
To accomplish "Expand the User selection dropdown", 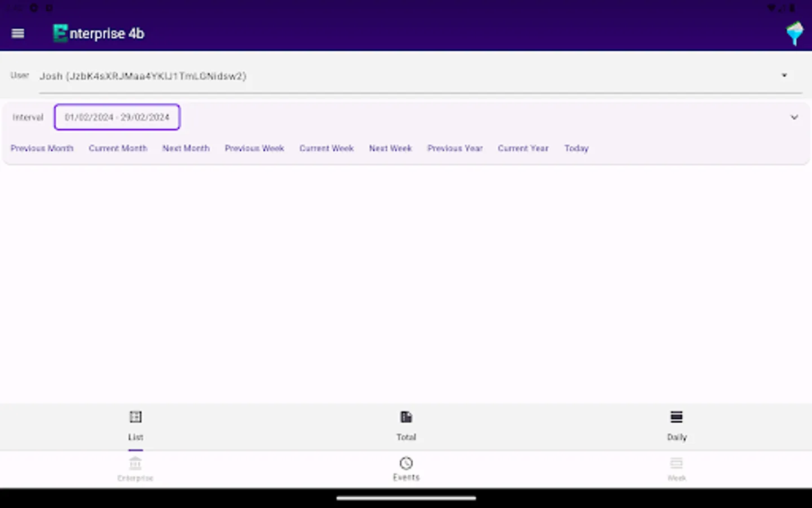I will [784, 75].
